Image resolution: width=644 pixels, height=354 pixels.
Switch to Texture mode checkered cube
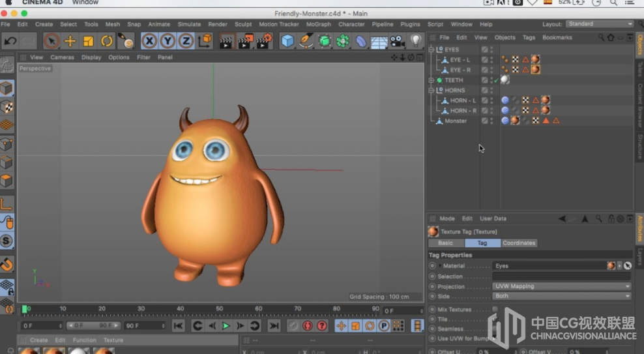pyautogui.click(x=7, y=107)
